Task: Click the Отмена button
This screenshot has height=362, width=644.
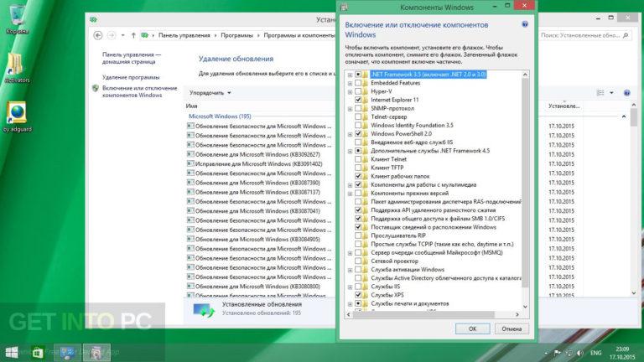Action: pos(512,328)
